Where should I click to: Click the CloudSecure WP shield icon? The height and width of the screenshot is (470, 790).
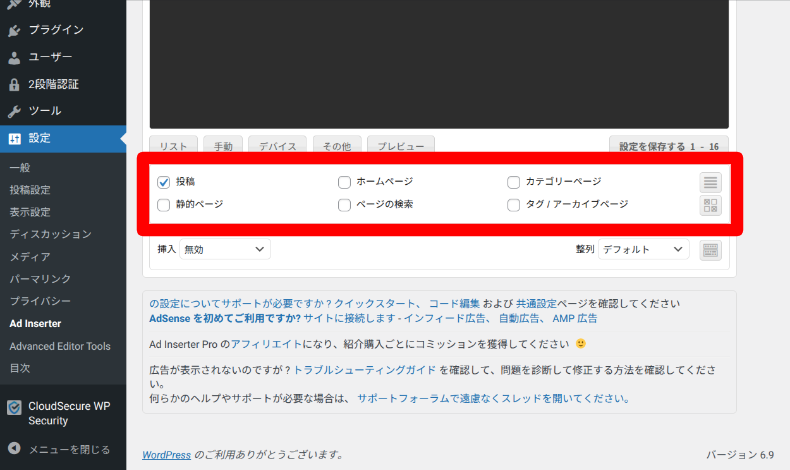14,407
